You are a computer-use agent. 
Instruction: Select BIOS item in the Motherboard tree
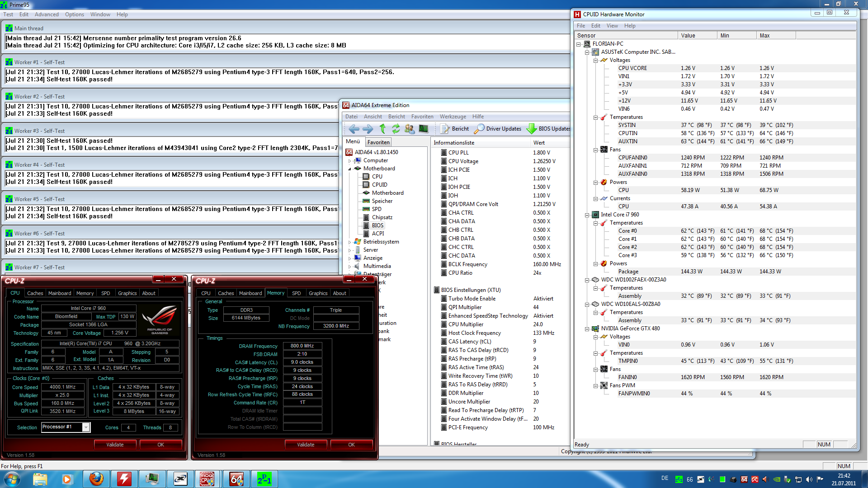[377, 225]
